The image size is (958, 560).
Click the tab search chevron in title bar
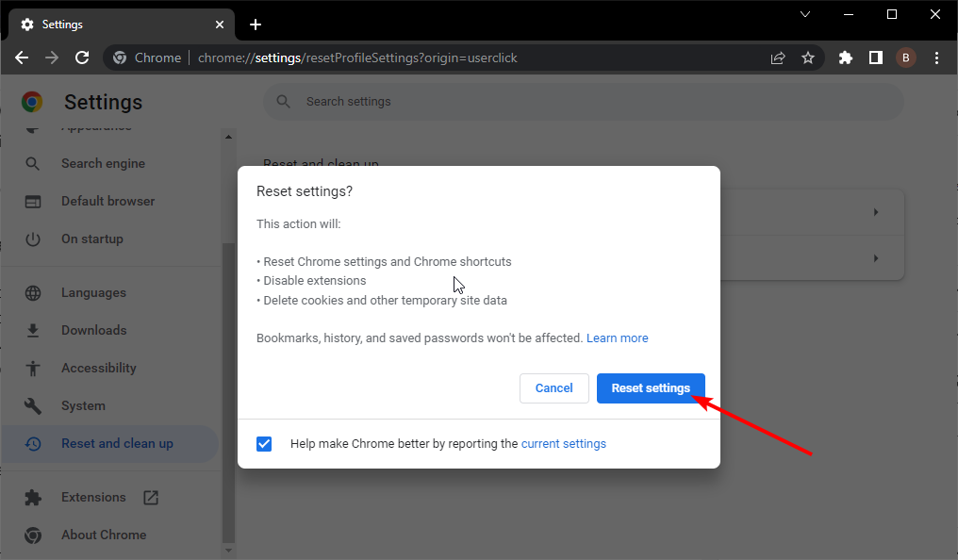(x=805, y=14)
